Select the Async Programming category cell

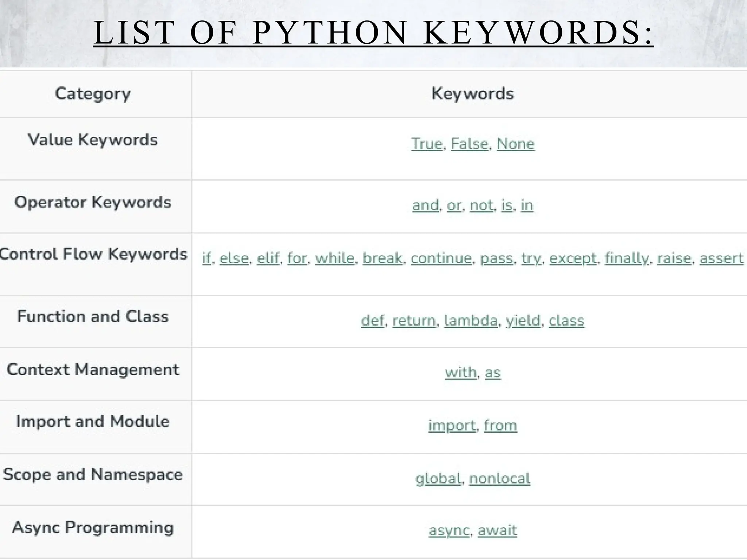[93, 528]
